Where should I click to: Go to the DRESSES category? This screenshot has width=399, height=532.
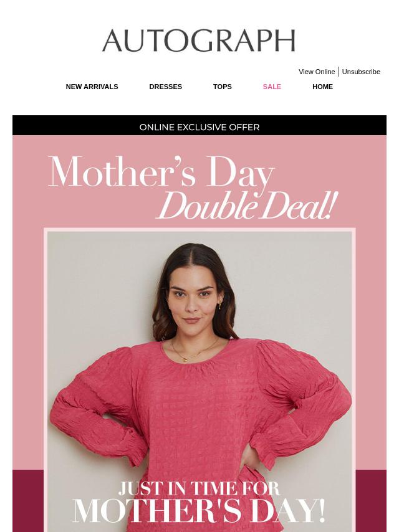(165, 87)
